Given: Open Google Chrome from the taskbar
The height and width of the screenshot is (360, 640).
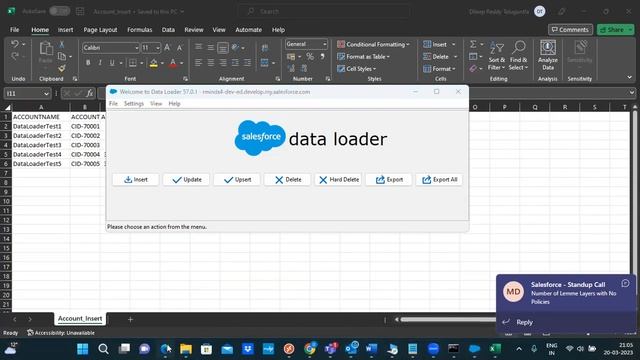Looking at the screenshot, I should click(x=310, y=349).
